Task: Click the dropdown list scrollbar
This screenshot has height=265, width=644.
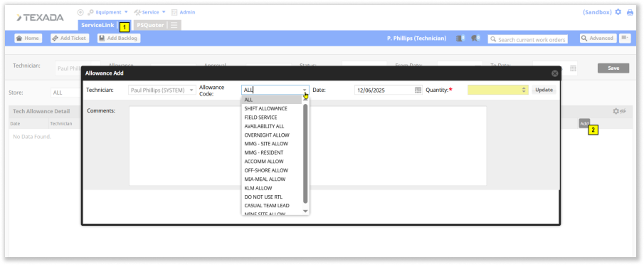Action: point(305,153)
